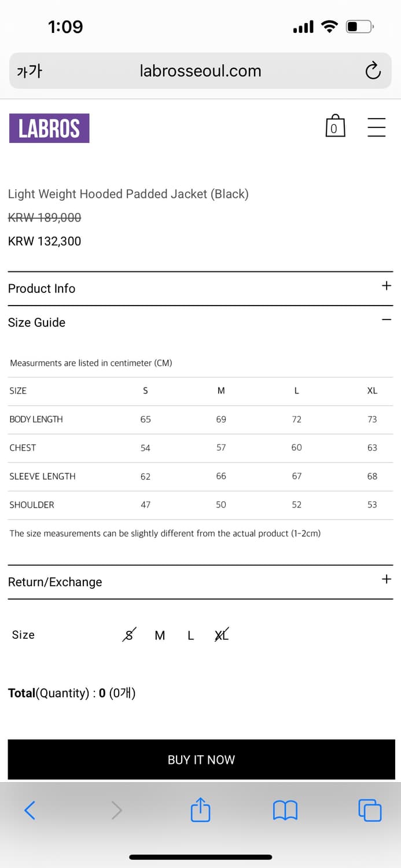Select size L option
The width and height of the screenshot is (401, 868).
tap(190, 635)
